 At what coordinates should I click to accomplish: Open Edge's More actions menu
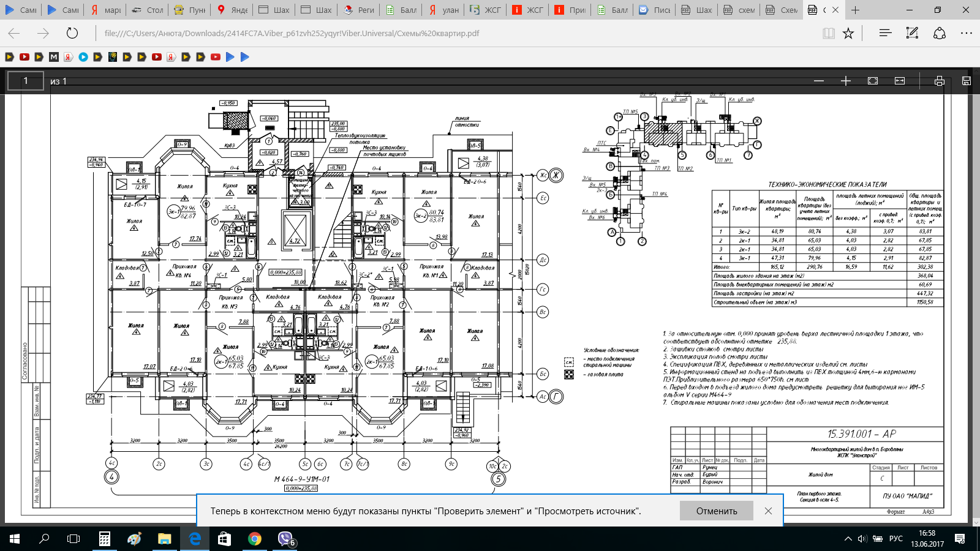pos(967,33)
